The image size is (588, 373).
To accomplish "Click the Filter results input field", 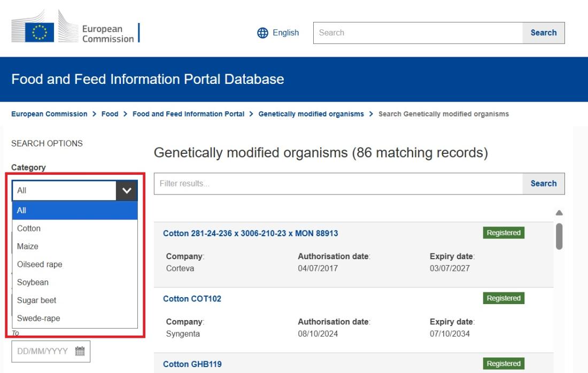I will 338,183.
